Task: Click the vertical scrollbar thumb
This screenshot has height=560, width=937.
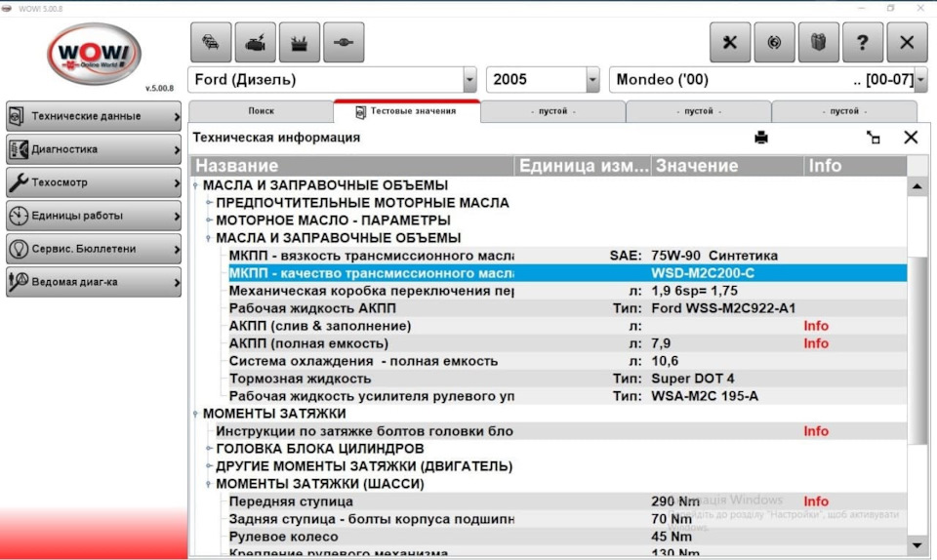Action: (x=917, y=350)
